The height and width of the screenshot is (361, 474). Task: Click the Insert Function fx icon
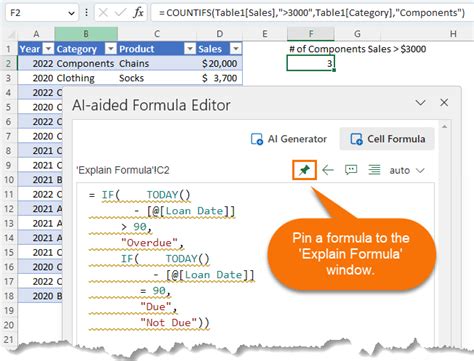pos(138,13)
